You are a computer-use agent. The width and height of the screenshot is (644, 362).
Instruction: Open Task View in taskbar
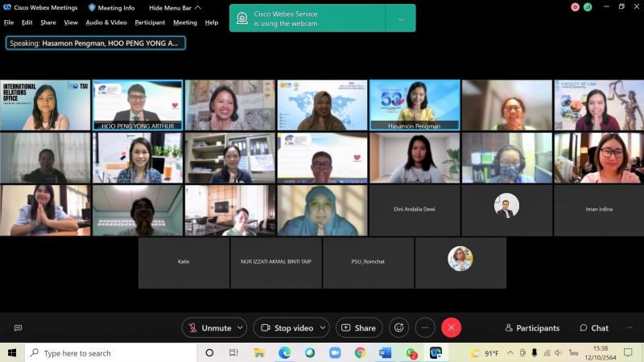tap(233, 352)
